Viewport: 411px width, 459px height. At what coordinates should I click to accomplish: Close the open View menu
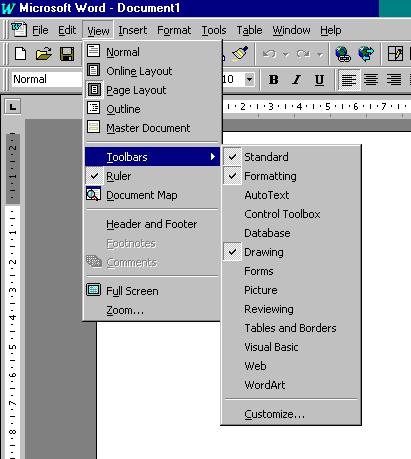[x=98, y=30]
